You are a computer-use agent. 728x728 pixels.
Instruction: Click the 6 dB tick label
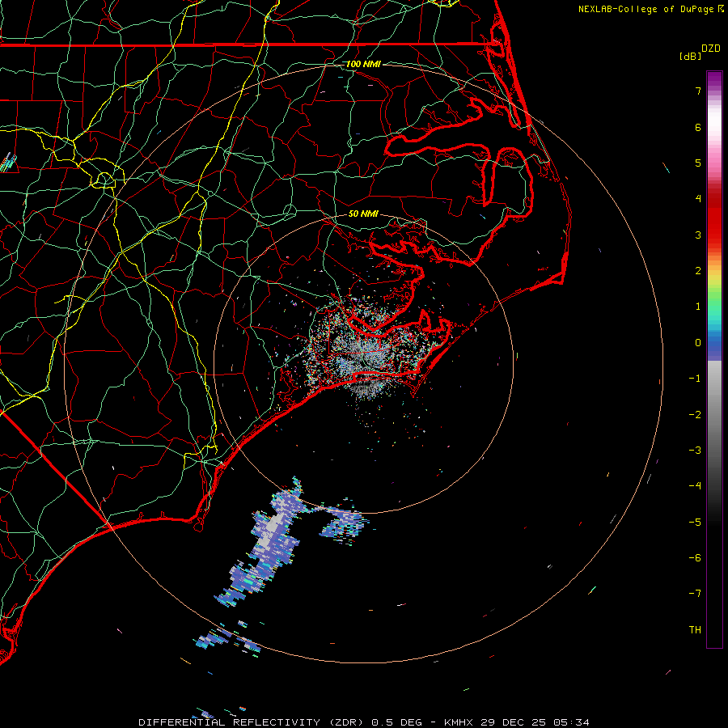[x=698, y=127]
